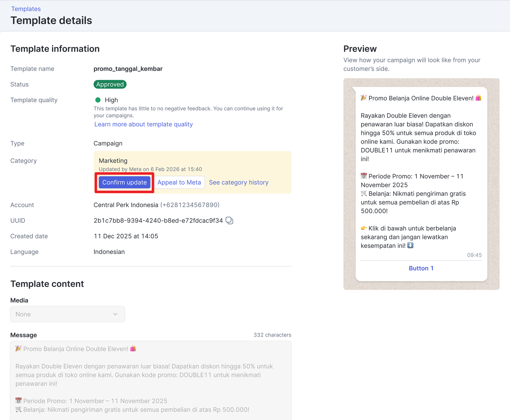
Task: Click the shopping bags emoji in preview header
Action: point(478,98)
